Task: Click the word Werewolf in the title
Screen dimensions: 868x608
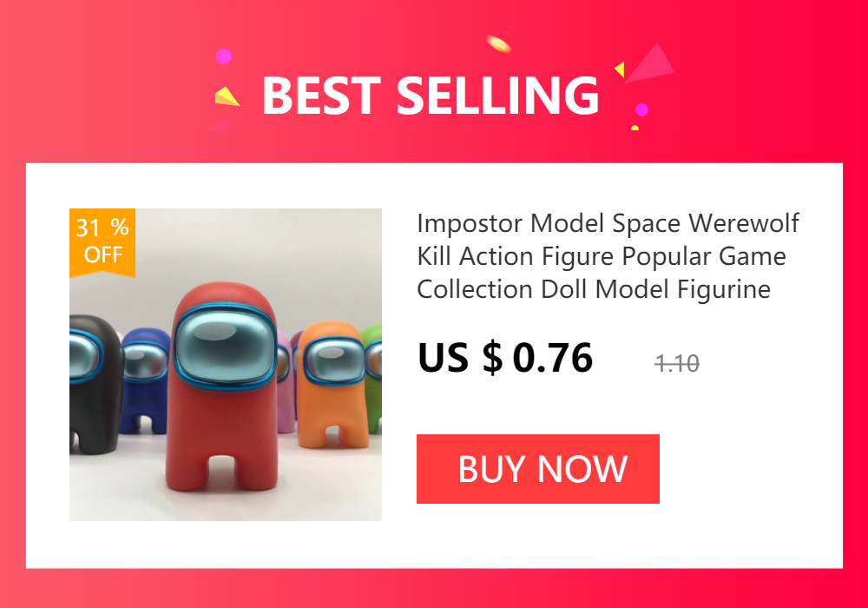Action: point(744,223)
